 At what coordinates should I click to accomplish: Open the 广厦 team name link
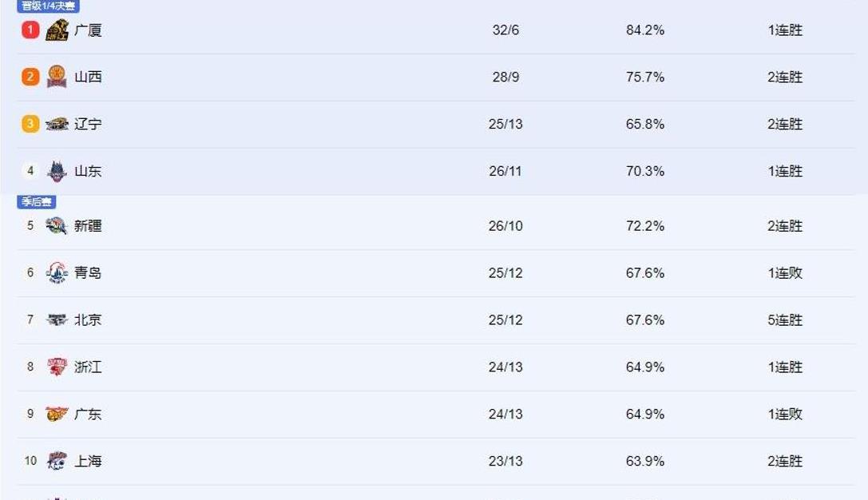pyautogui.click(x=88, y=30)
